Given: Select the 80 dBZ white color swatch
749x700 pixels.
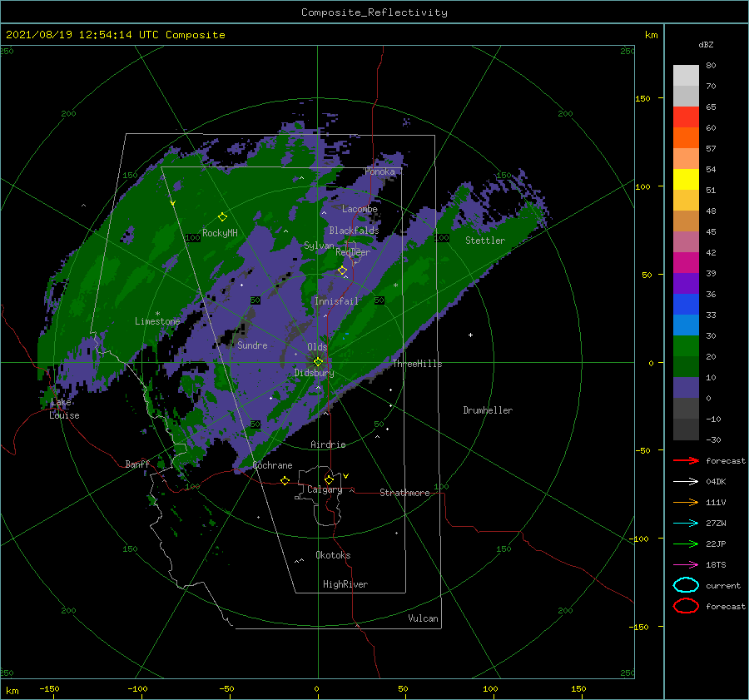Looking at the screenshot, I should point(686,75).
